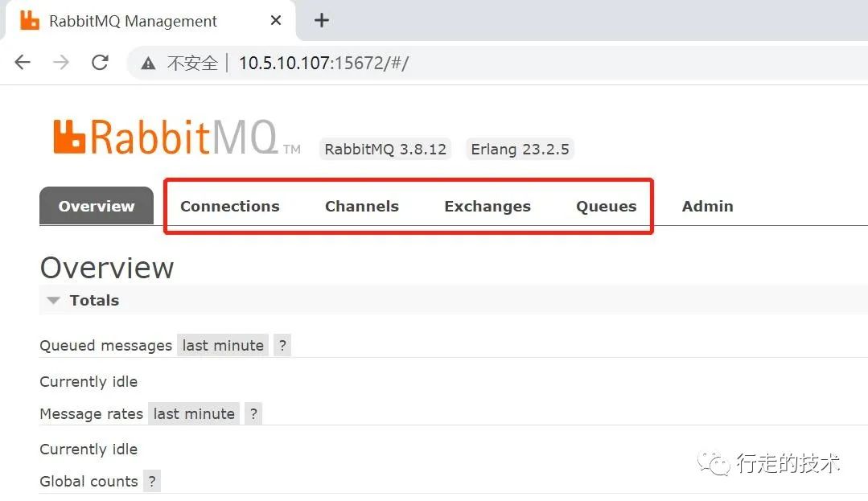The height and width of the screenshot is (501, 868).
Task: Select the Overview tab
Action: point(97,207)
